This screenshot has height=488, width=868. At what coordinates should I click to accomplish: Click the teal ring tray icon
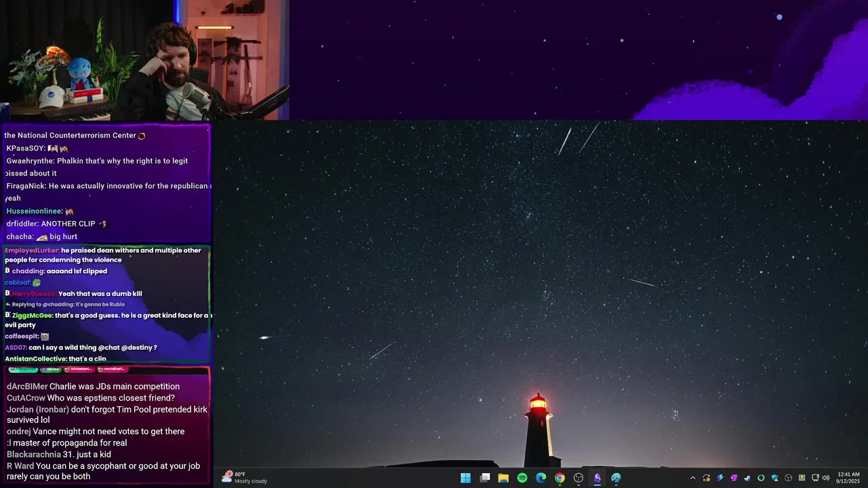761,478
